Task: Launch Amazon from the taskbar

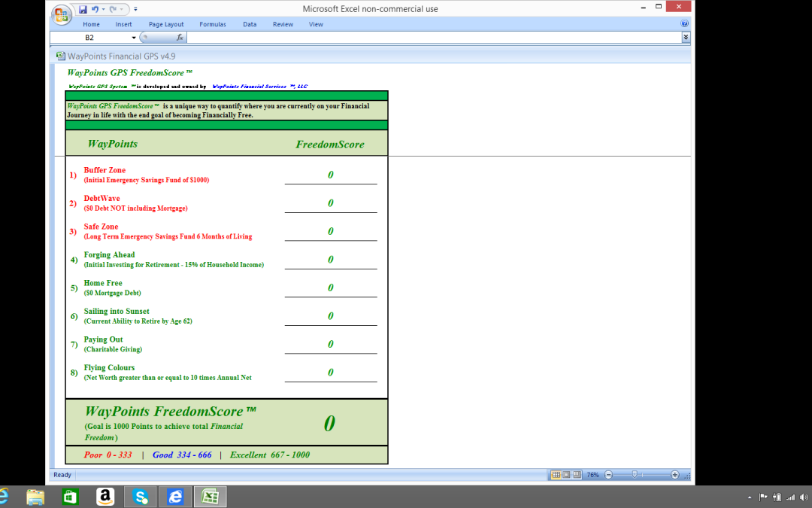Action: 105,497
